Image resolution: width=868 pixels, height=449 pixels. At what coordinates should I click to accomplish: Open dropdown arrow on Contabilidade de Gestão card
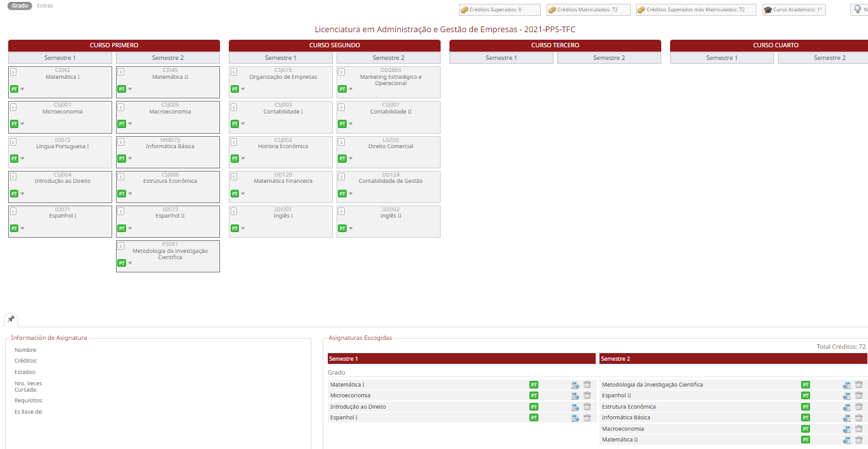pyautogui.click(x=350, y=194)
